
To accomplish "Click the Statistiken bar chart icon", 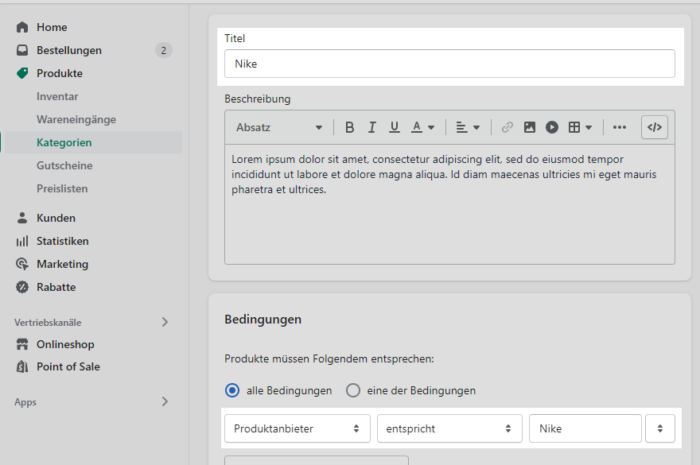I will 22,241.
